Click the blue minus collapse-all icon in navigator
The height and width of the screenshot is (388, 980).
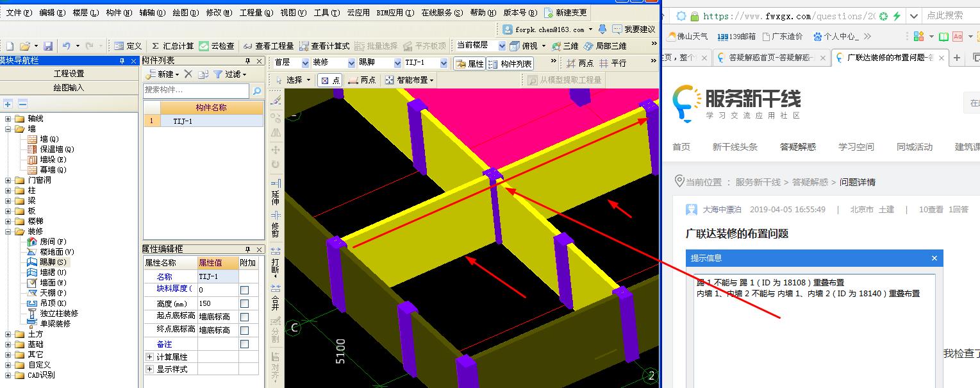(22, 104)
